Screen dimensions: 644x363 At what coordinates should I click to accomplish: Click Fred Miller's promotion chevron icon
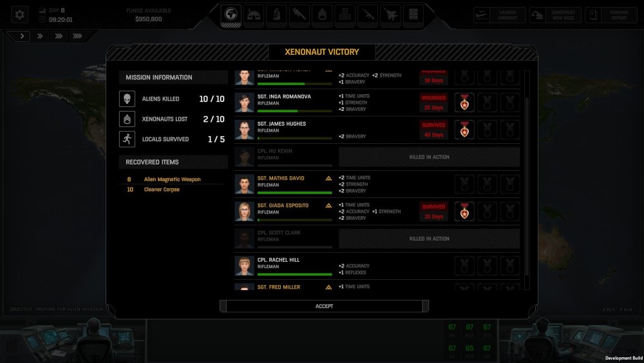[x=328, y=288]
